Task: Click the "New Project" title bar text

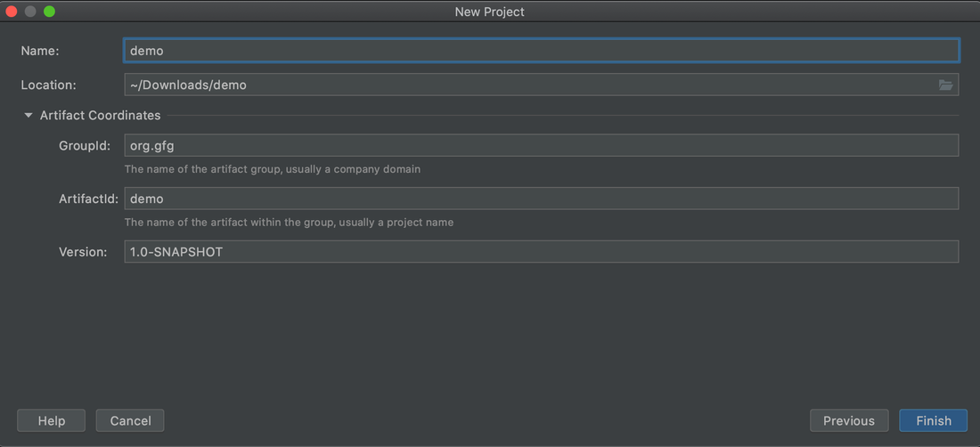Action: (x=489, y=12)
